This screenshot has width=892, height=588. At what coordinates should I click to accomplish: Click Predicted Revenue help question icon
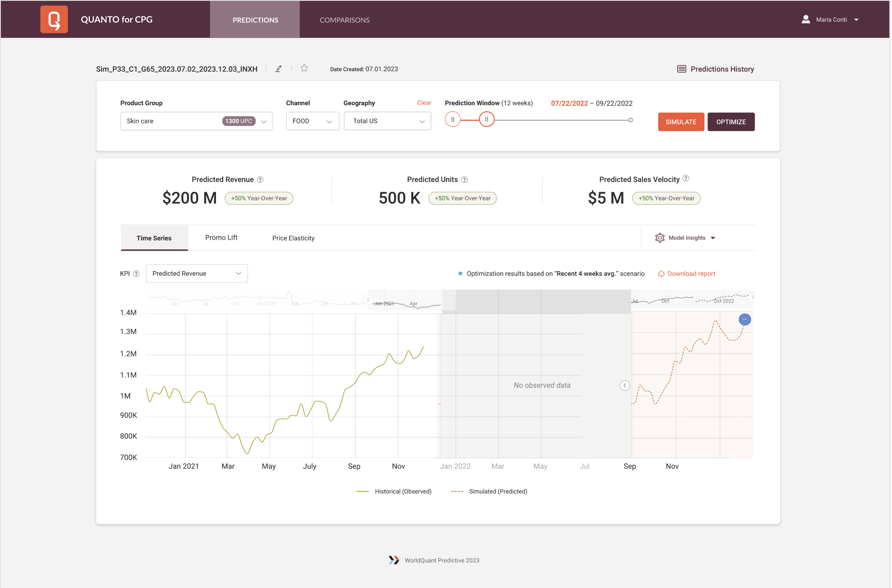click(260, 180)
